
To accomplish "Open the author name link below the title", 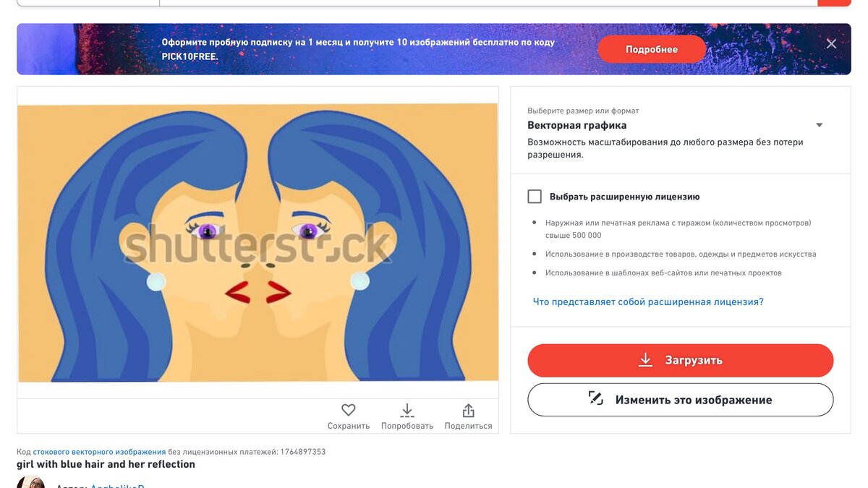I will point(117,485).
